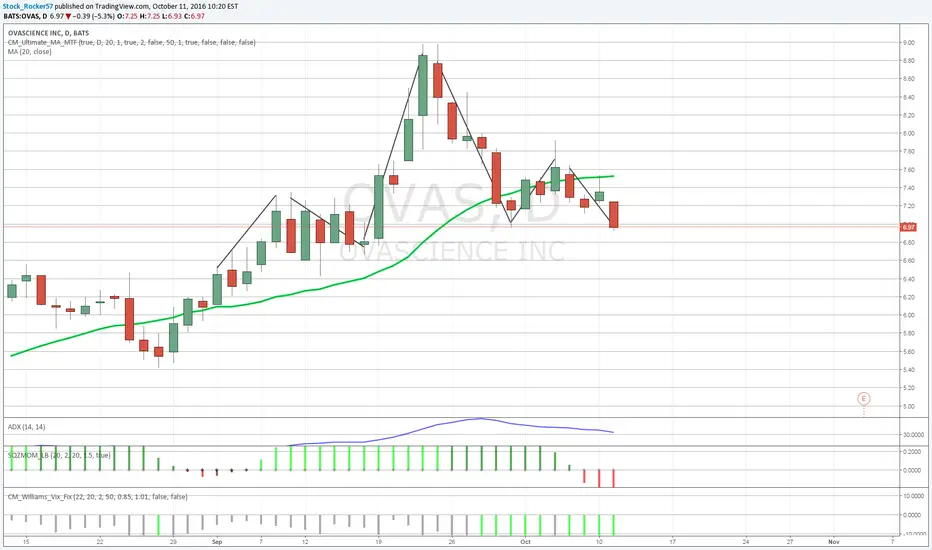Click 'Sep' on the date axis

(x=217, y=542)
